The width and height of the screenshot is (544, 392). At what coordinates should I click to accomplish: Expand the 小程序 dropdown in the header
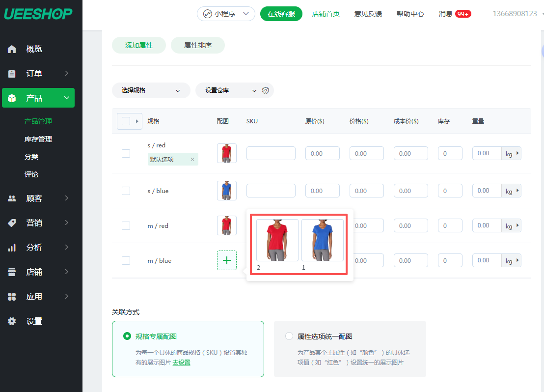[x=226, y=14]
